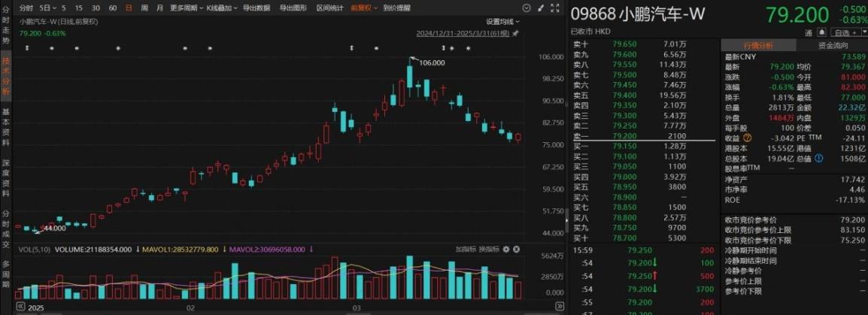Select the 15 minute period

[x=79, y=8]
